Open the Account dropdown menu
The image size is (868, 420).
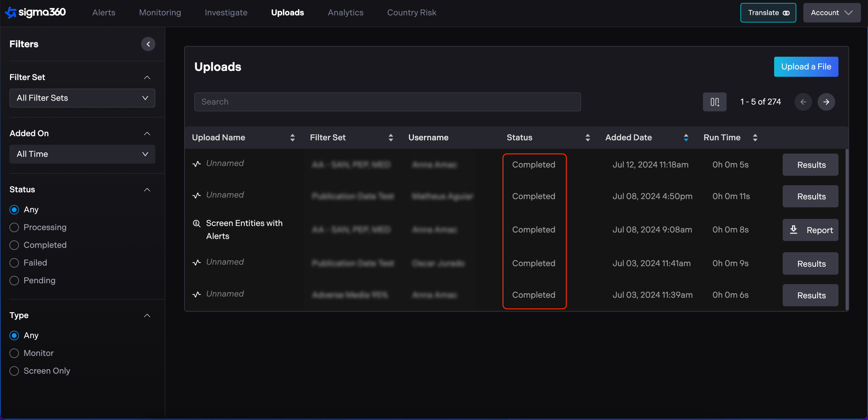pyautogui.click(x=831, y=12)
